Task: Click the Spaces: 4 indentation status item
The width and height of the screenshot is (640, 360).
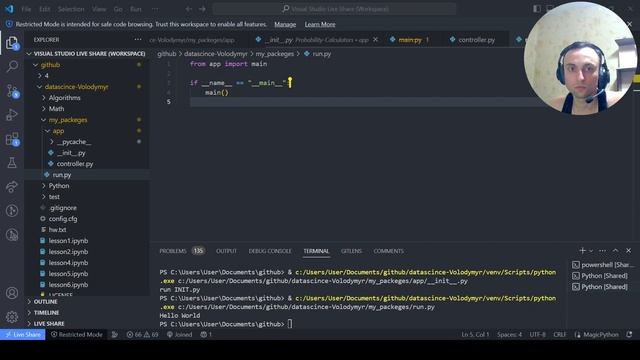Action: pos(509,335)
